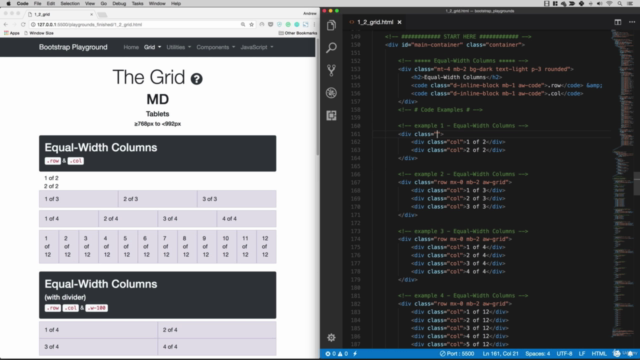Expand the JavaScript navbar dropdown

(257, 47)
